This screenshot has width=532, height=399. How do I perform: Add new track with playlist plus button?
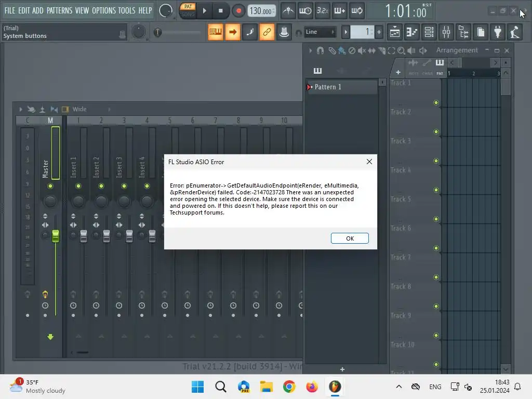tap(398, 72)
